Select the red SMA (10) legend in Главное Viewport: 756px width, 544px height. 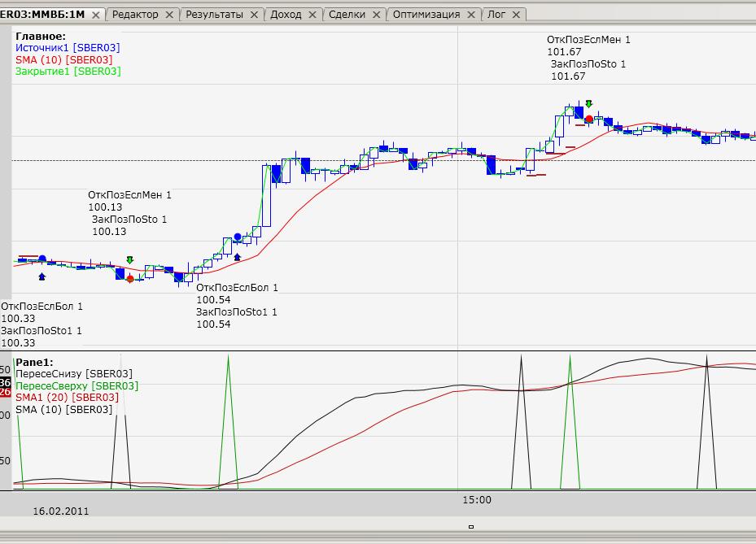pyautogui.click(x=64, y=59)
